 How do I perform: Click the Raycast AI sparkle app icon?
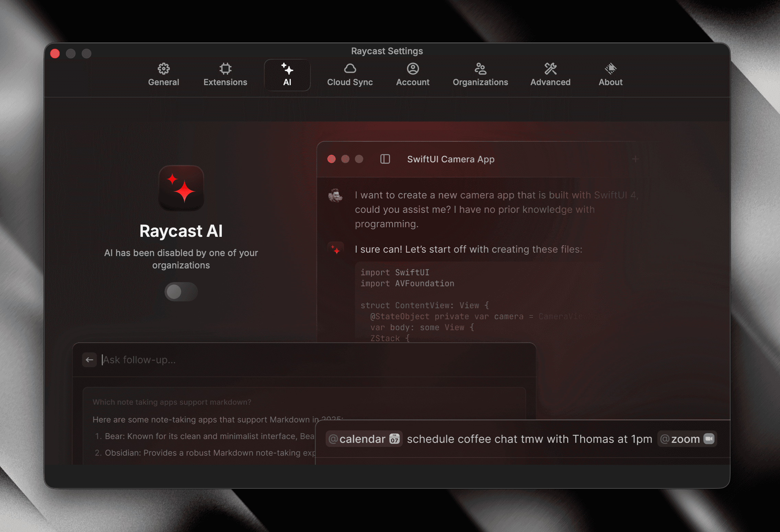pyautogui.click(x=181, y=188)
